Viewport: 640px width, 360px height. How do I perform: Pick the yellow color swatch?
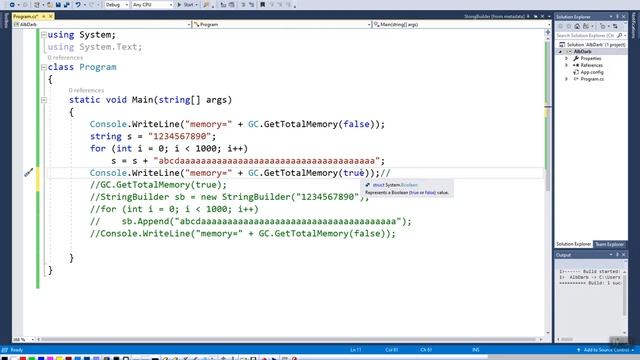pyautogui.click(x=59, y=358)
